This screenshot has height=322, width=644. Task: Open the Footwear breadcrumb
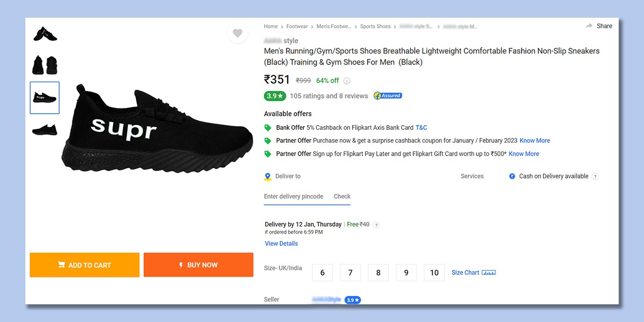[297, 26]
